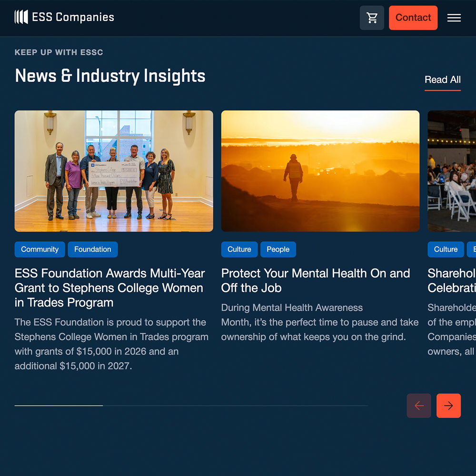Open ESS Foundation Awards Multi-Year Grant article
476x476 pixels.
109,288
